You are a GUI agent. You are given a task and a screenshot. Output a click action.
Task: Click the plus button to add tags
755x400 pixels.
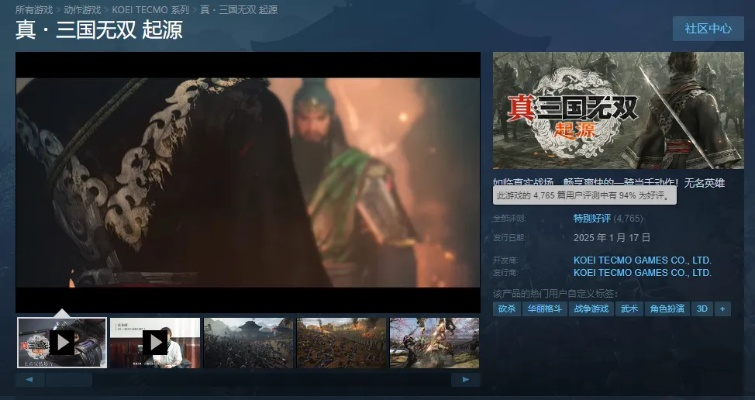tap(723, 309)
